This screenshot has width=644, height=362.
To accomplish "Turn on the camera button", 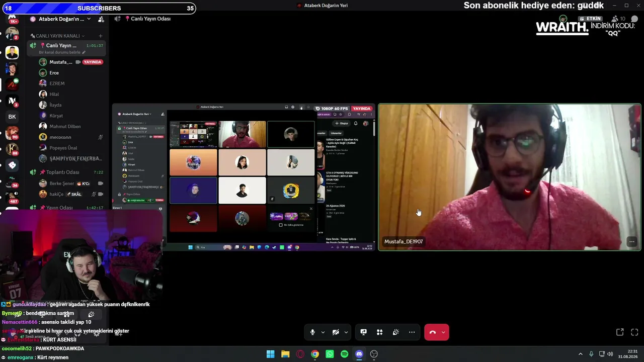I will click(336, 332).
